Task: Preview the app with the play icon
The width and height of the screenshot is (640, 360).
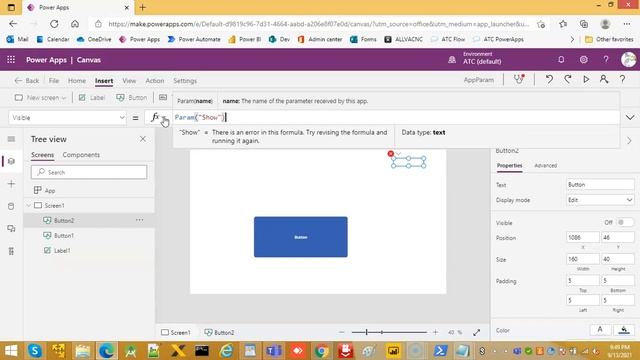Action: (x=586, y=80)
